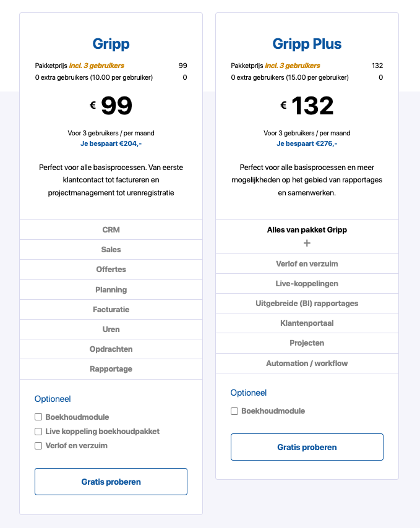The height and width of the screenshot is (528, 420).
Task: Click Gratis proberen under the Gripp plan
Action: 111,482
